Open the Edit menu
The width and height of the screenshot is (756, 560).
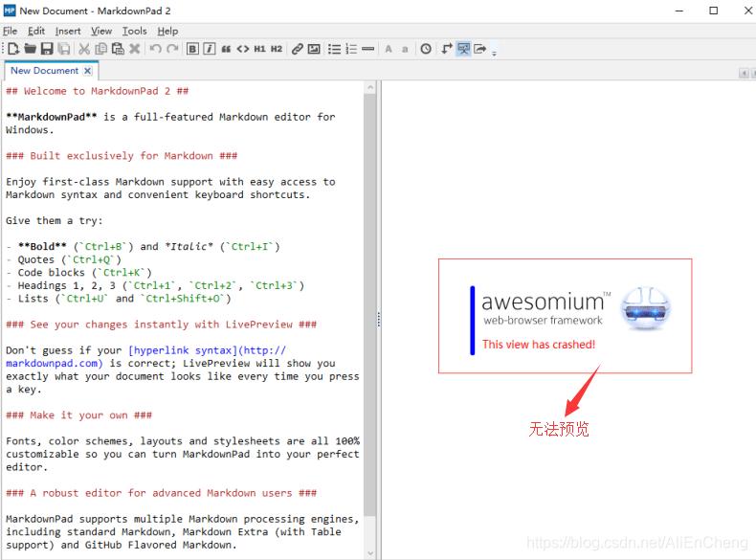tap(36, 31)
